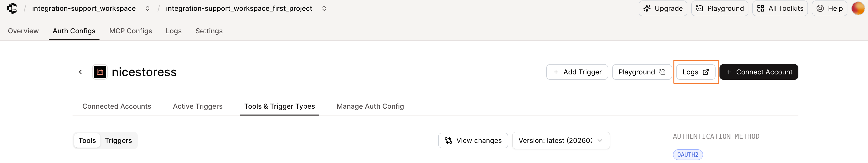Switch to the Tools toggle
868x163 pixels.
point(87,140)
